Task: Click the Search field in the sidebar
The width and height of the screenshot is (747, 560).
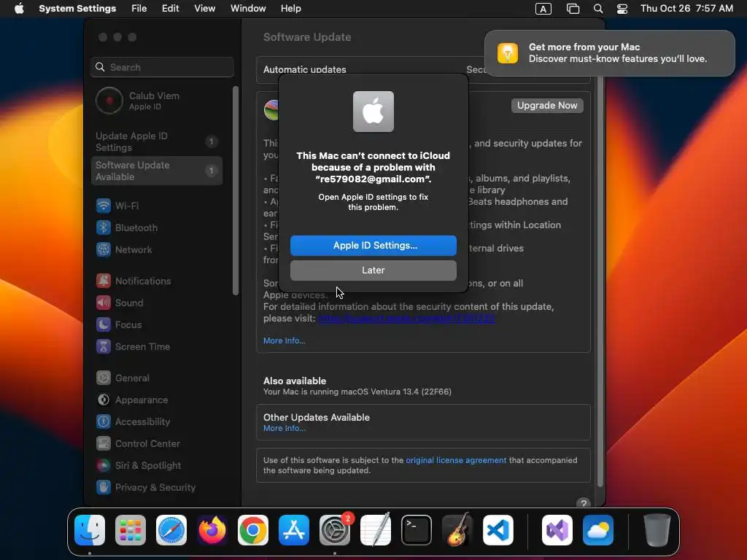Action: pos(162,67)
